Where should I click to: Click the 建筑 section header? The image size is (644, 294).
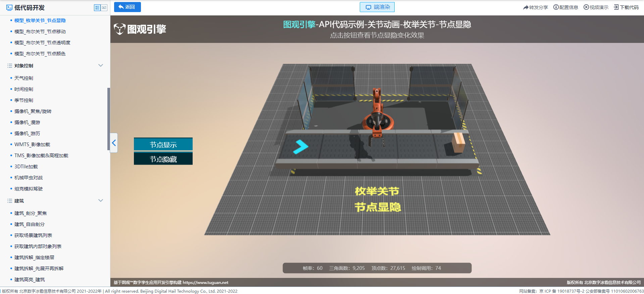[x=55, y=201]
